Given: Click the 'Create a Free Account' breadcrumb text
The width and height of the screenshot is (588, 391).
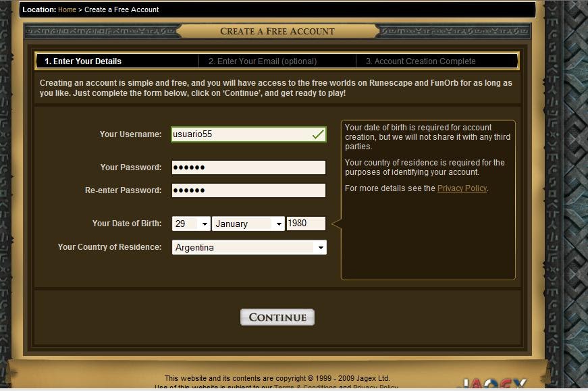Looking at the screenshot, I should [122, 9].
